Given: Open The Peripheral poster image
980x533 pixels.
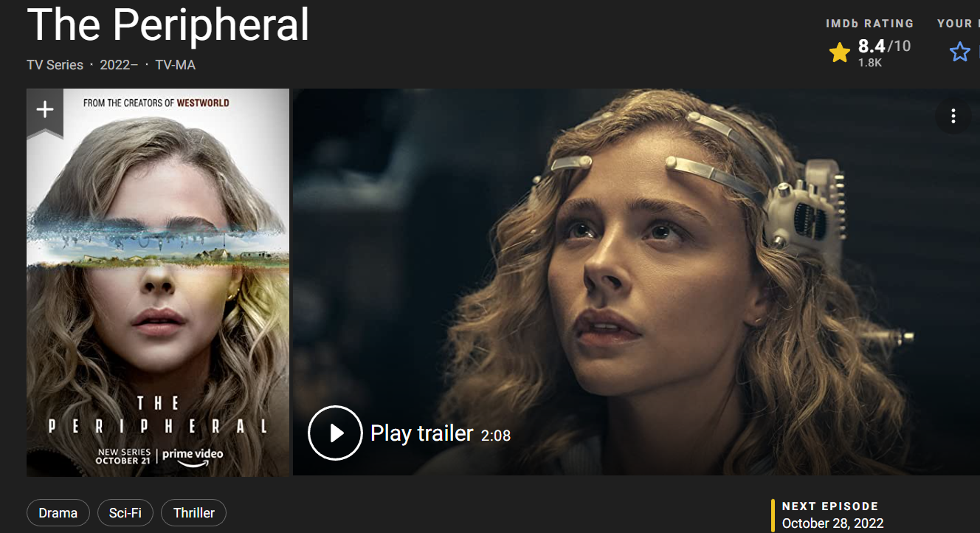Looking at the screenshot, I should [x=158, y=283].
